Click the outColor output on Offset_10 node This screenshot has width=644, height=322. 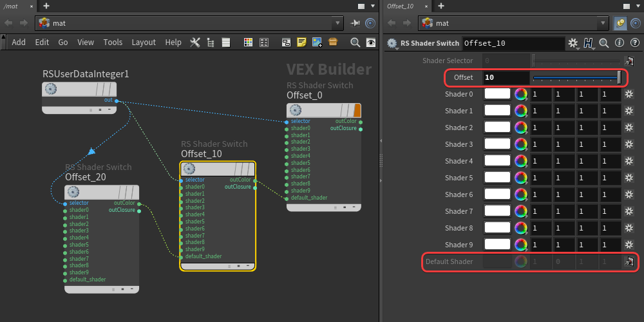tap(255, 180)
